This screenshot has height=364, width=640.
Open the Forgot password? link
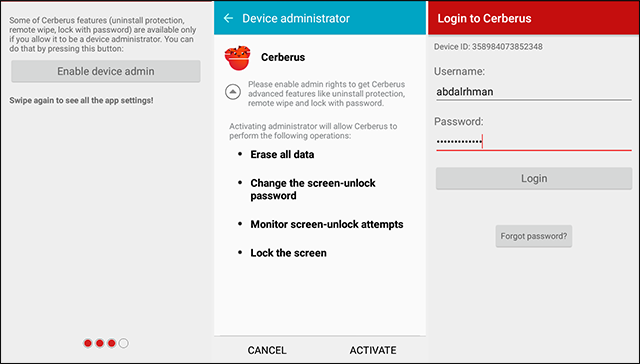(x=534, y=236)
